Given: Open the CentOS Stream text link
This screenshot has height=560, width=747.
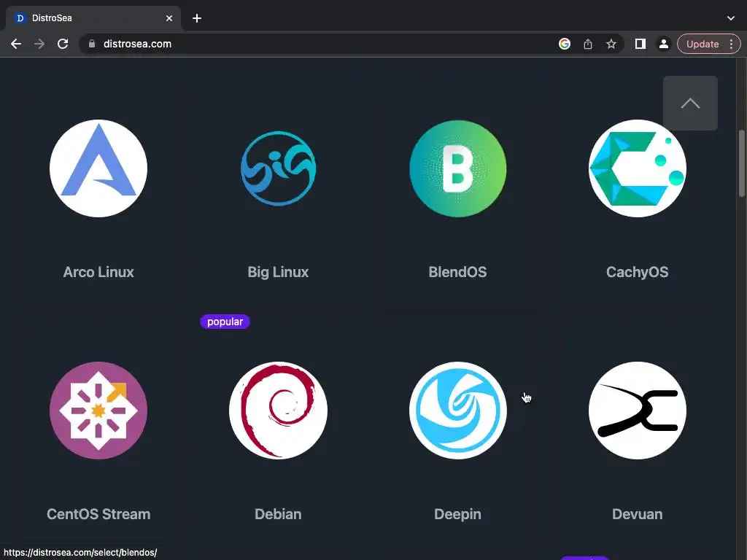Looking at the screenshot, I should point(98,514).
